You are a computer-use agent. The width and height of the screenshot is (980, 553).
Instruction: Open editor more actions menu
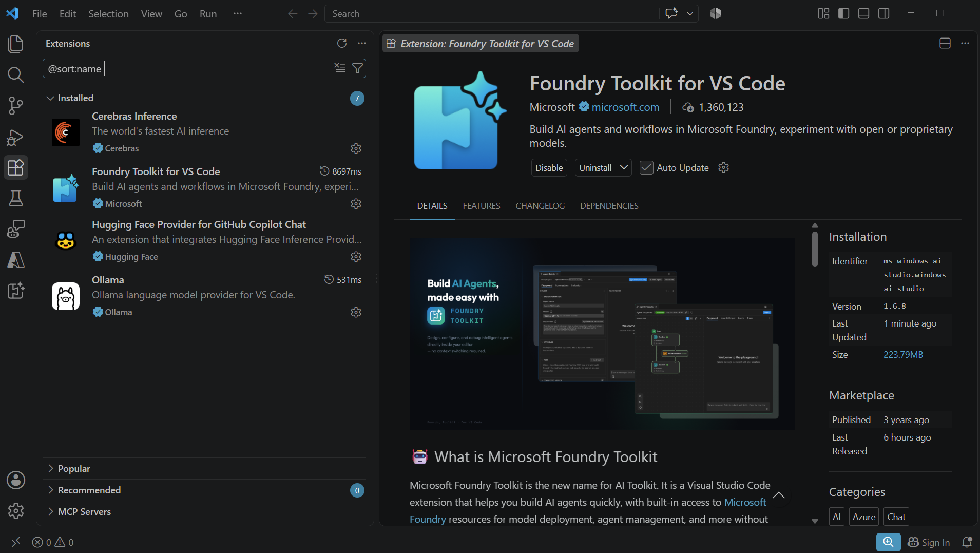point(965,43)
